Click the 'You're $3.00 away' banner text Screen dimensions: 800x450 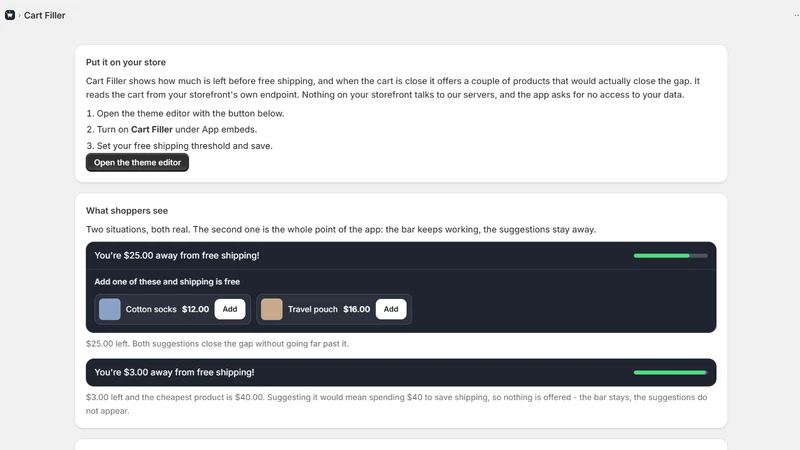(174, 372)
